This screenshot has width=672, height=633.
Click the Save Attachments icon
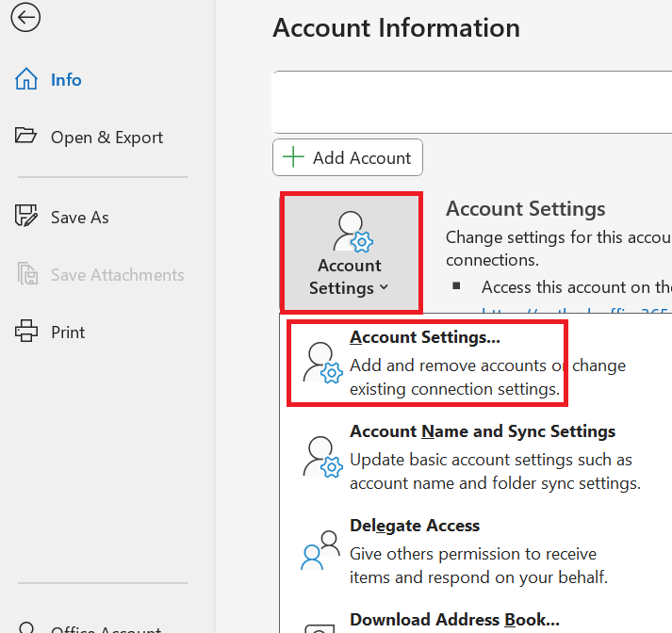(x=27, y=273)
